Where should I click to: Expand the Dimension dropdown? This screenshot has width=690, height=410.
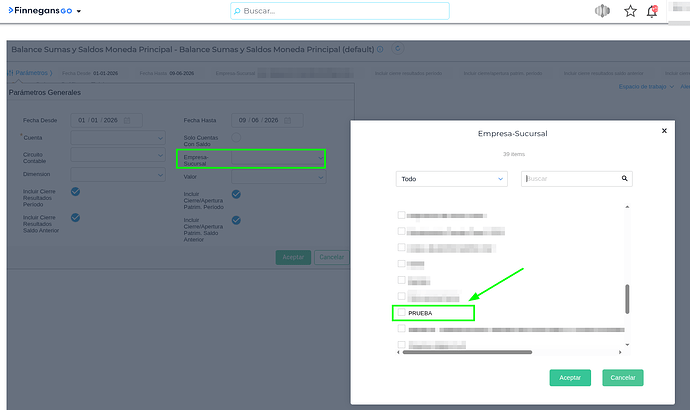click(x=118, y=175)
